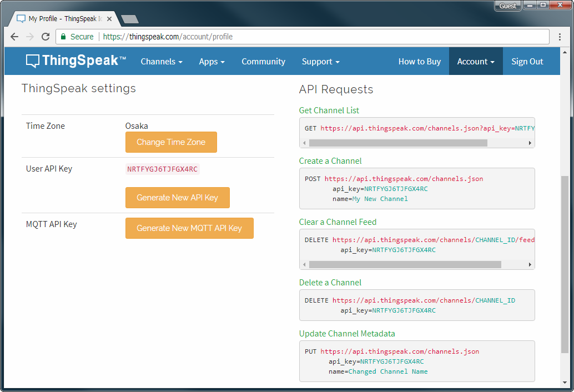Click the page scrollbar down arrow
574x392 pixels.
coord(565,383)
